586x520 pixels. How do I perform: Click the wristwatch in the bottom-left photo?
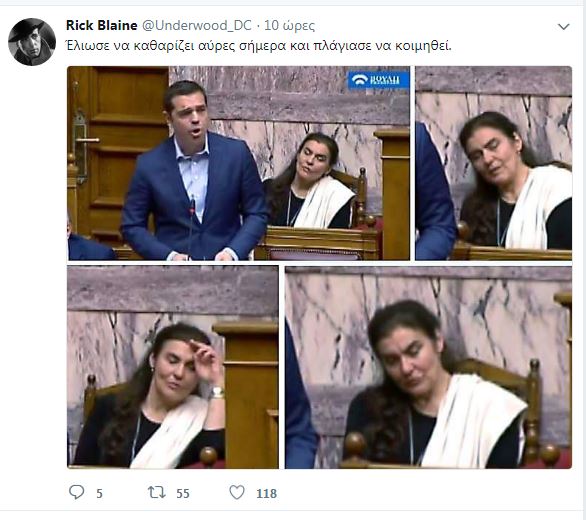click(x=217, y=393)
